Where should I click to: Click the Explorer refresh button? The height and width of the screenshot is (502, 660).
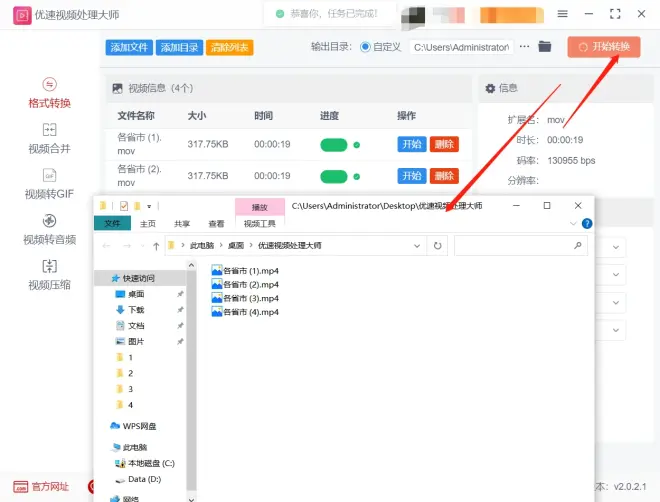click(x=438, y=246)
